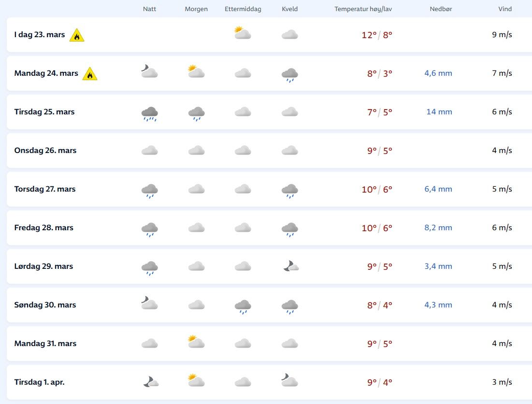This screenshot has height=404, width=532.
Task: Click the morning sun-and-cloud icon for Mandag 24. mars
Action: tap(196, 72)
